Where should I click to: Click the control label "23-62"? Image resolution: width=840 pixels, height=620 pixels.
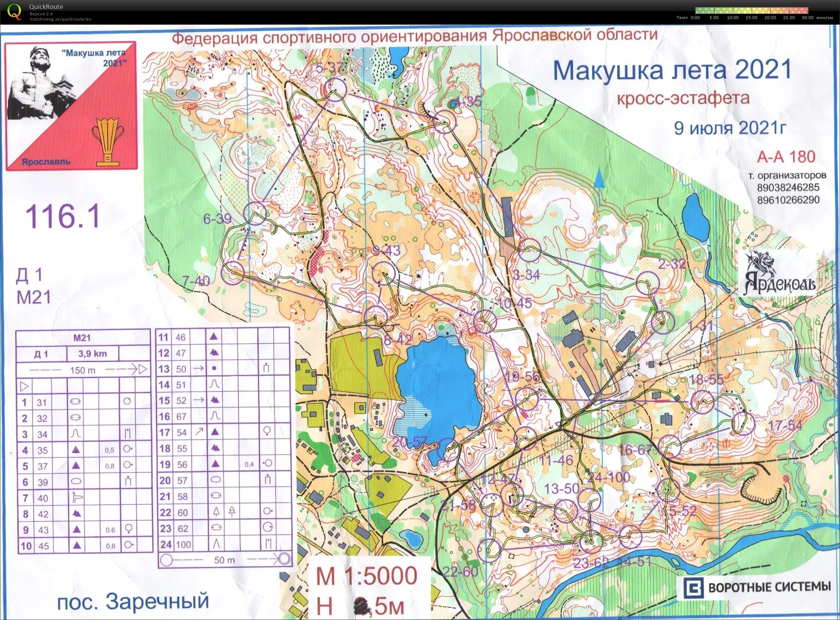(591, 563)
